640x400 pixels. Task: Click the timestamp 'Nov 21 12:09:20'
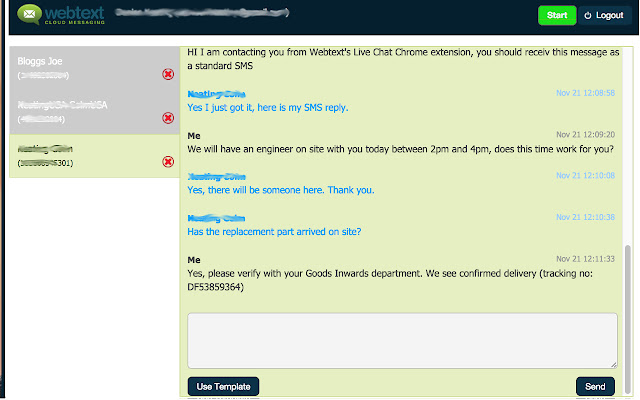[585, 135]
